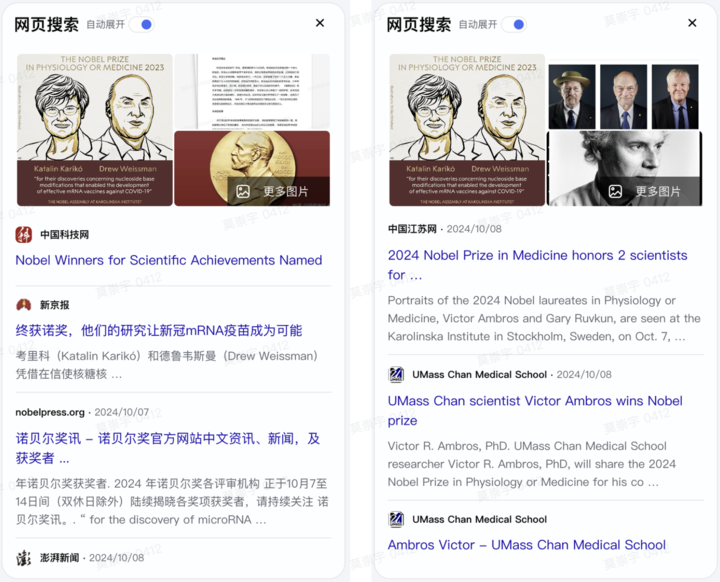Close the right 网页搜索 panel
The height and width of the screenshot is (582, 720).
click(x=692, y=23)
